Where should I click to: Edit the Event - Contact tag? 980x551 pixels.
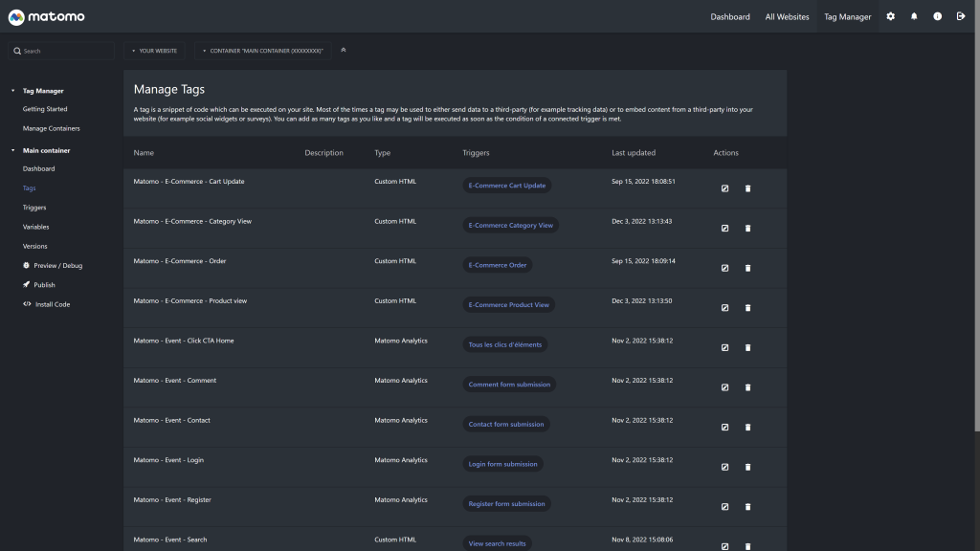coord(725,428)
